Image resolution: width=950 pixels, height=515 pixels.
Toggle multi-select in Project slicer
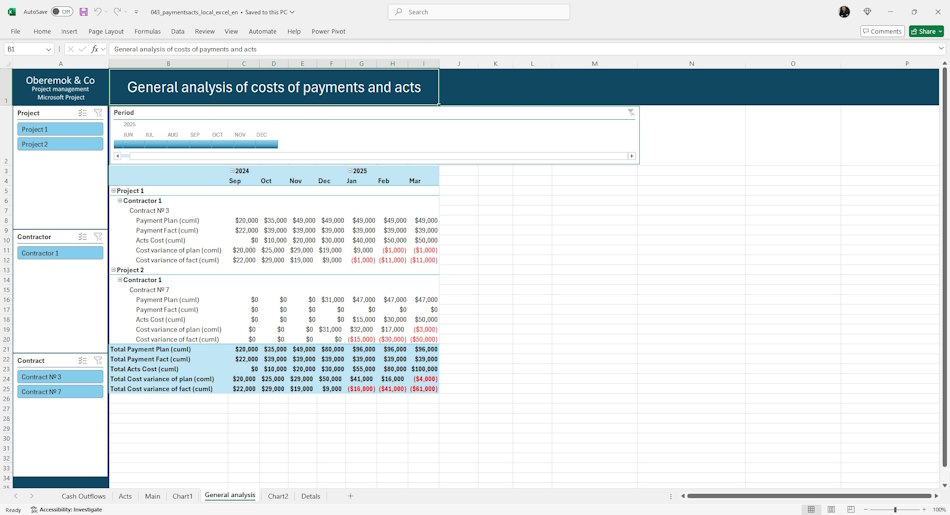pos(82,113)
